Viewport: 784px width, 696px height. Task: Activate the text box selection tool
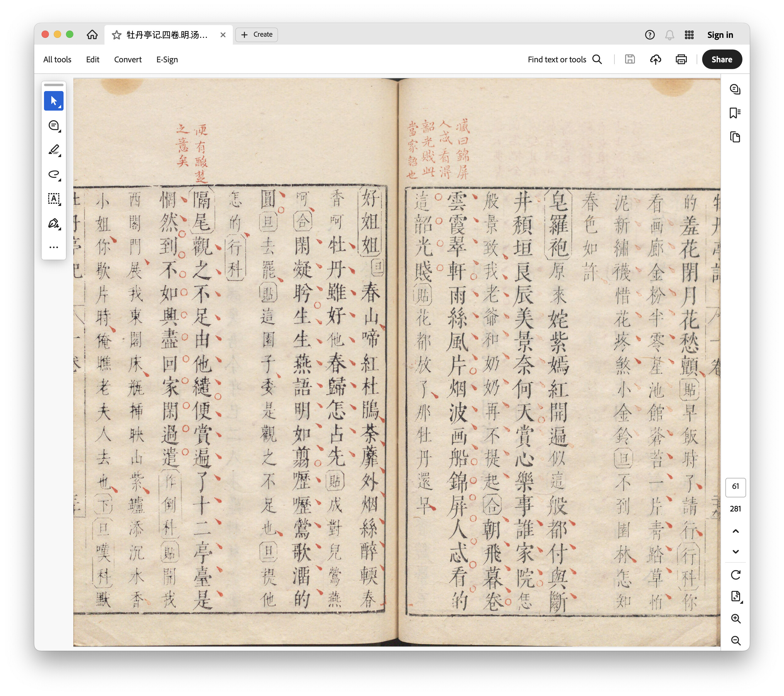[x=53, y=199]
